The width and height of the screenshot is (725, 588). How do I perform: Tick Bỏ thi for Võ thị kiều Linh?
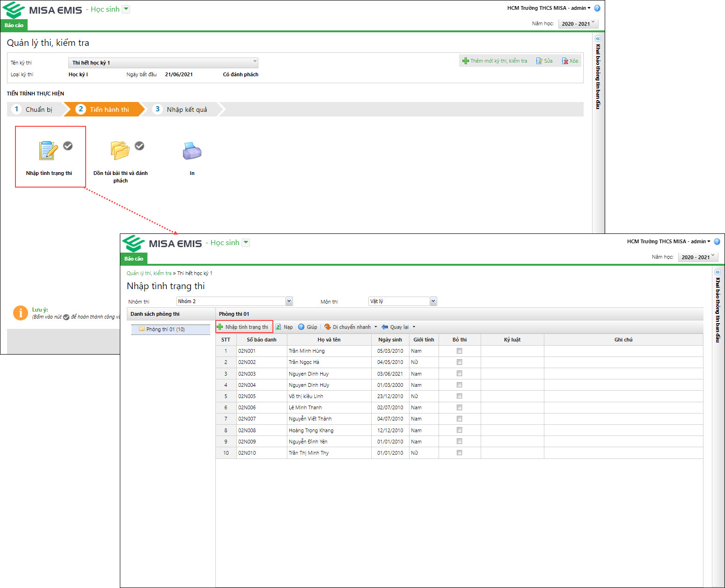pyautogui.click(x=459, y=396)
